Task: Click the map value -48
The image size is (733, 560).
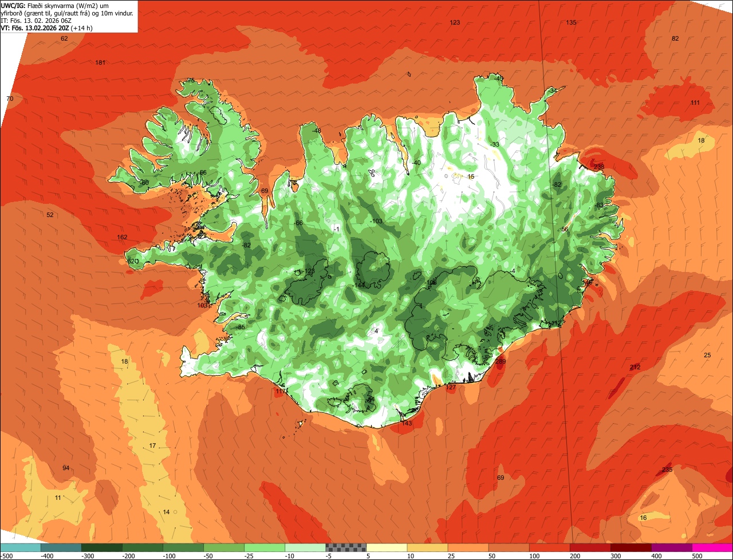Action: (x=317, y=131)
